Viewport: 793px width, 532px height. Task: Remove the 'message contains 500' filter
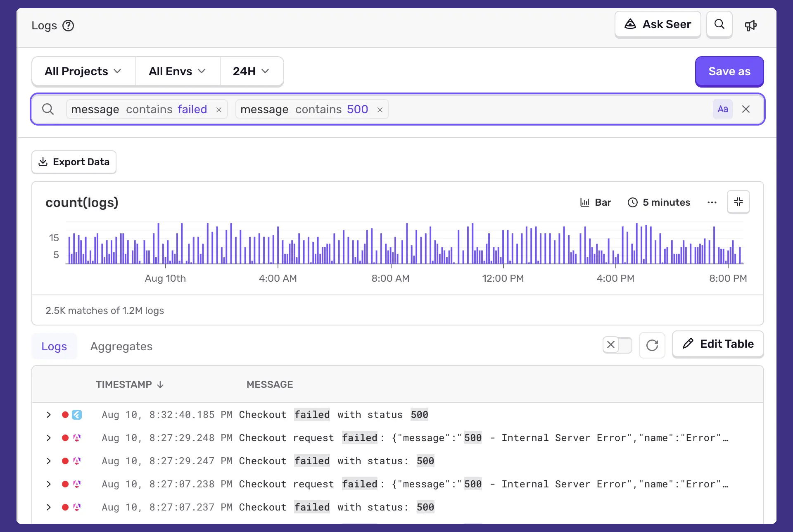(380, 110)
